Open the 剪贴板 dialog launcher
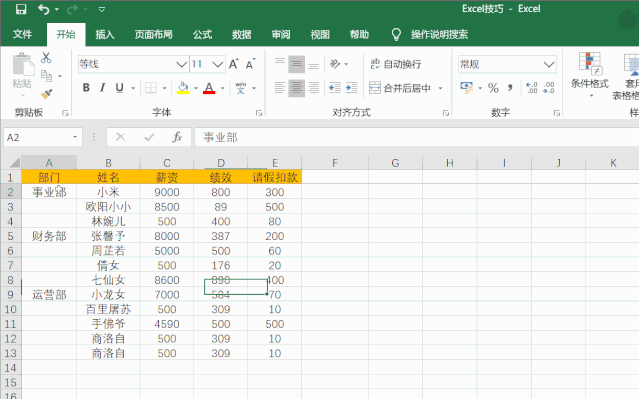The width and height of the screenshot is (639, 399). click(x=65, y=113)
